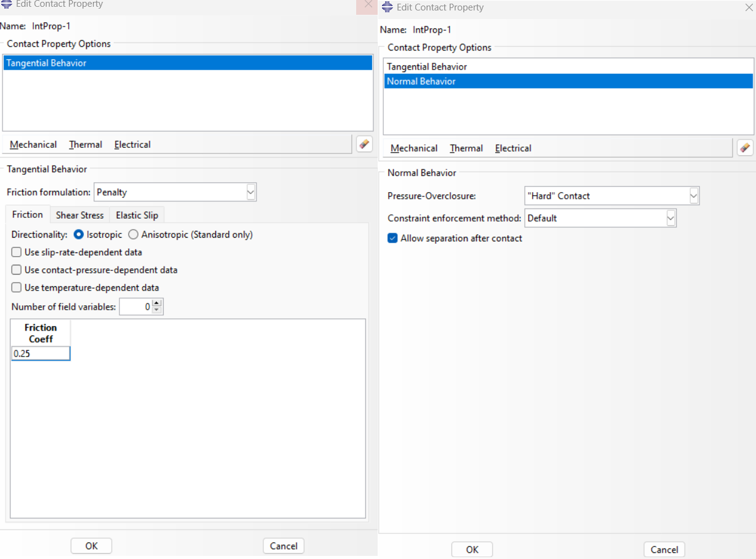The image size is (756, 559).
Task: Click Cancel in the right dialog
Action: [x=664, y=550]
